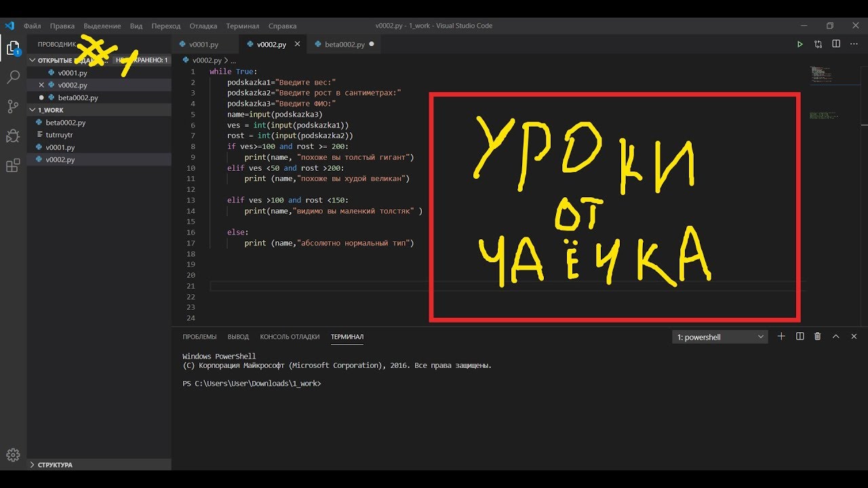868x488 pixels.
Task: Switch to the v0002.py editor tab
Action: (x=272, y=45)
